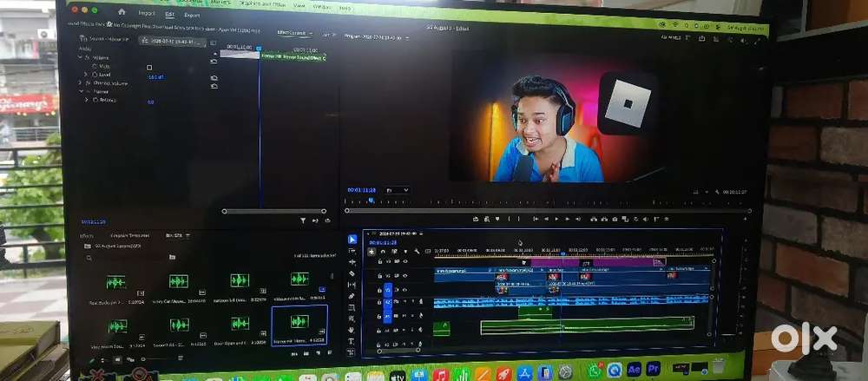This screenshot has width=868, height=381.
Task: Open timeline caption track options icon
Action: [x=428, y=252]
